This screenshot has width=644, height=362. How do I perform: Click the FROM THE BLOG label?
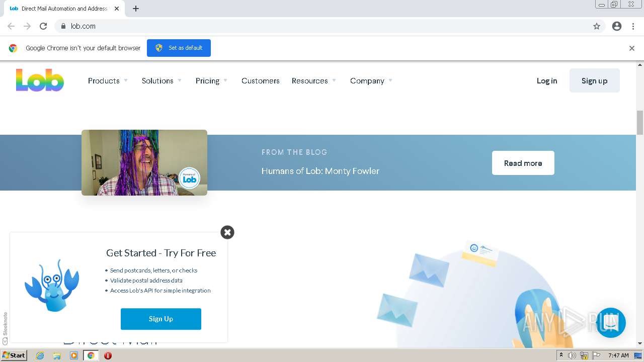click(294, 152)
